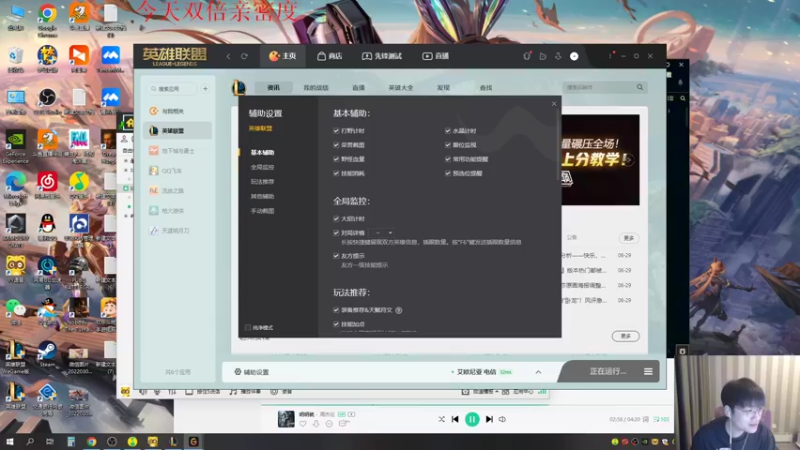Disable the 大龙计时 checkbox
The width and height of the screenshot is (800, 450).
pos(336,219)
